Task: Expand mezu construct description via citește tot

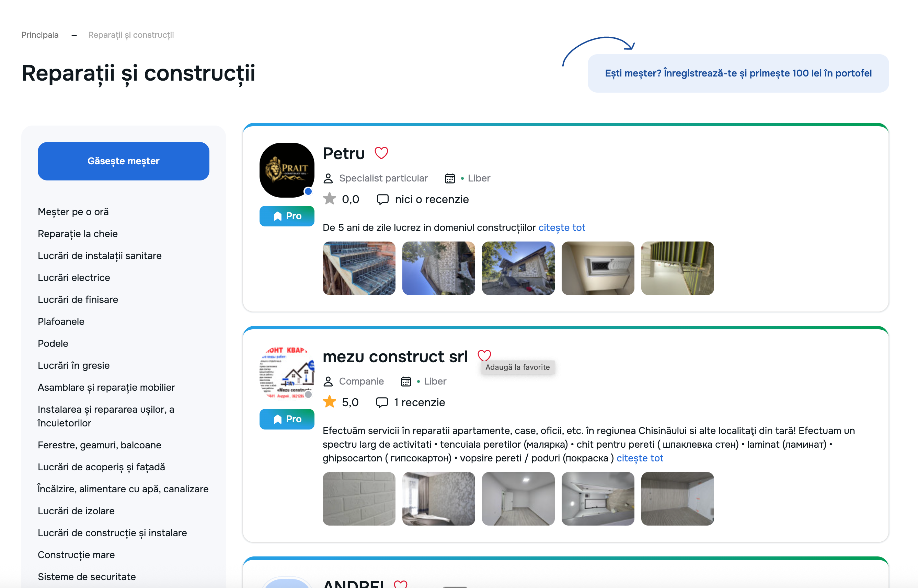Action: (640, 458)
